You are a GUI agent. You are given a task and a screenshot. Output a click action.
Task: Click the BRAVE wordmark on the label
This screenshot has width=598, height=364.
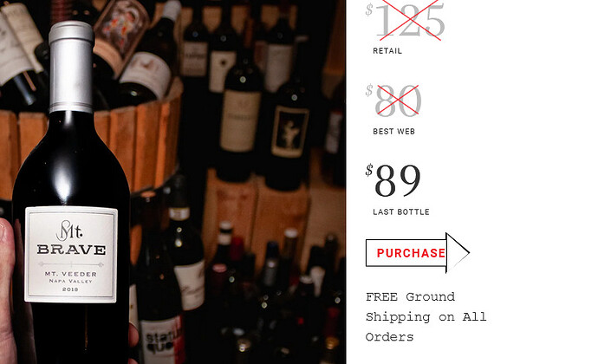pos(71,250)
